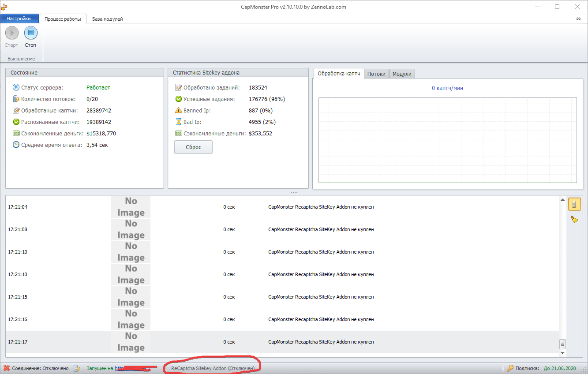This screenshot has height=374, width=588.
Task: Click the Обработано заданий icon
Action: tap(179, 87)
